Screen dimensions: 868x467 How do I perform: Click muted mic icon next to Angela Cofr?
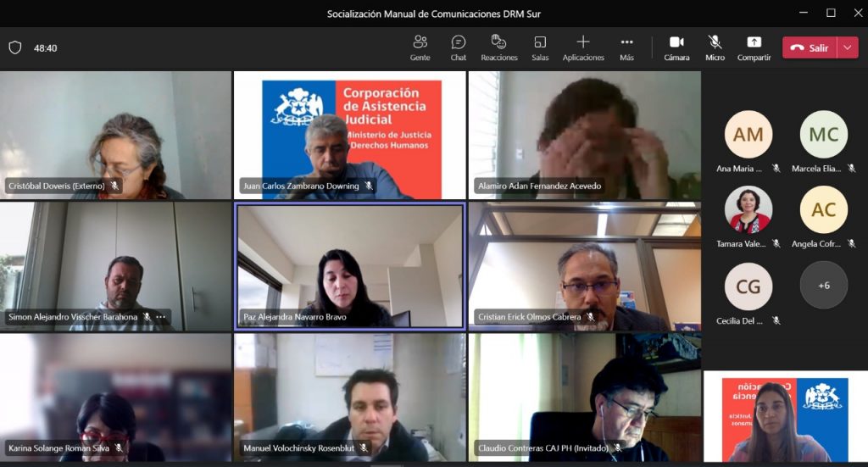point(851,243)
